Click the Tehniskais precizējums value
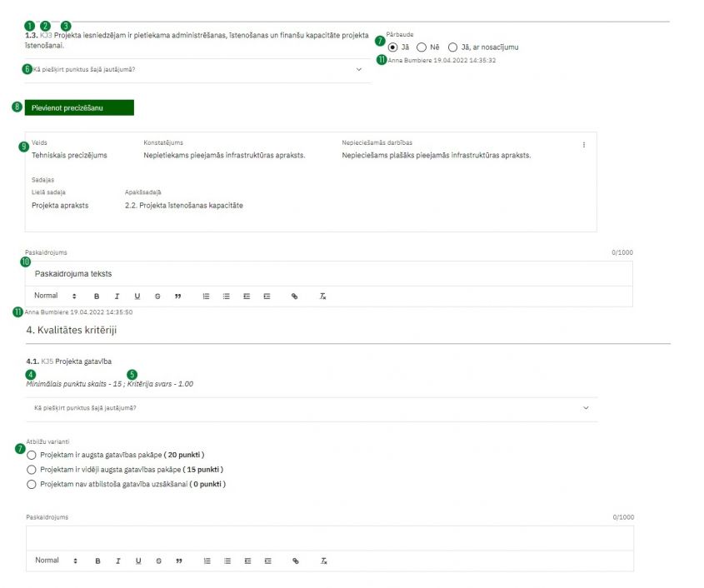Screen dimensions: 704x588 [69, 155]
